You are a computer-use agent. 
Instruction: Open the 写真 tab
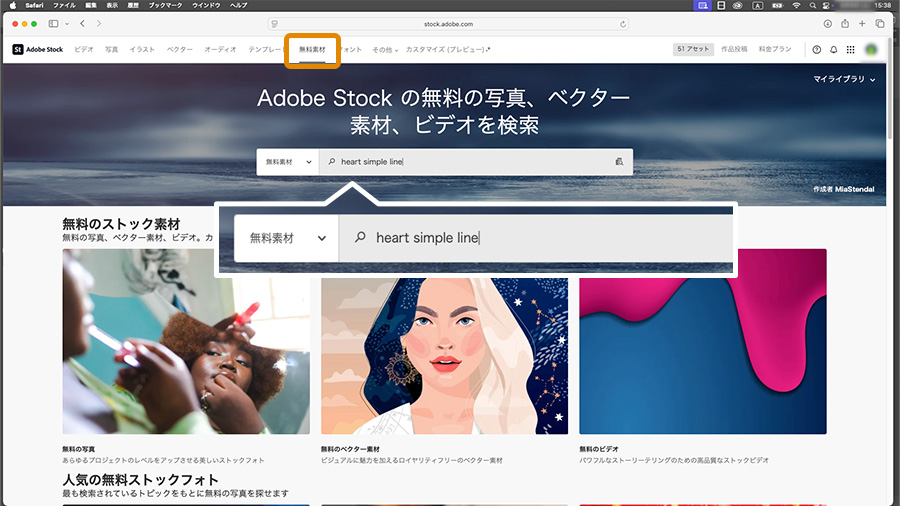point(111,49)
